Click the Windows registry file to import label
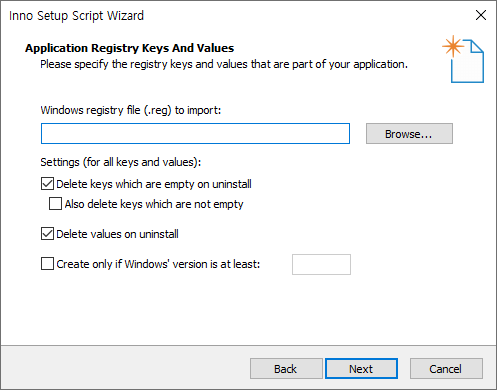The height and width of the screenshot is (390, 497). (x=131, y=110)
